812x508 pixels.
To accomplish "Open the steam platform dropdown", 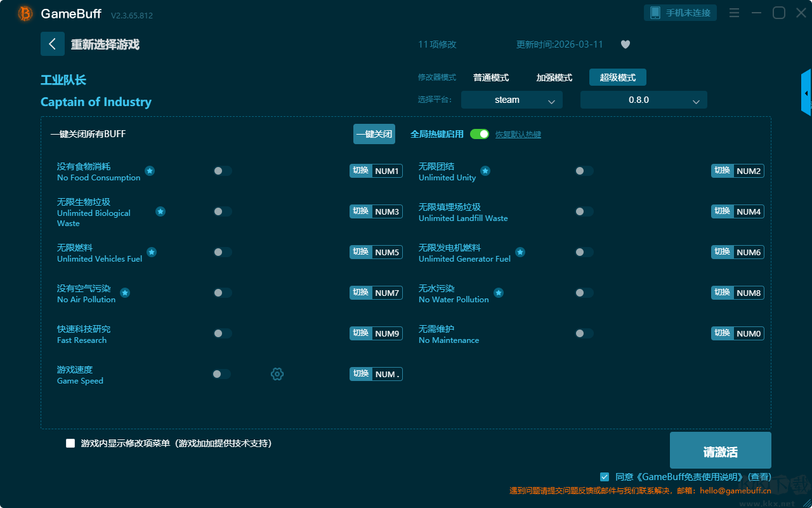I will 512,100.
